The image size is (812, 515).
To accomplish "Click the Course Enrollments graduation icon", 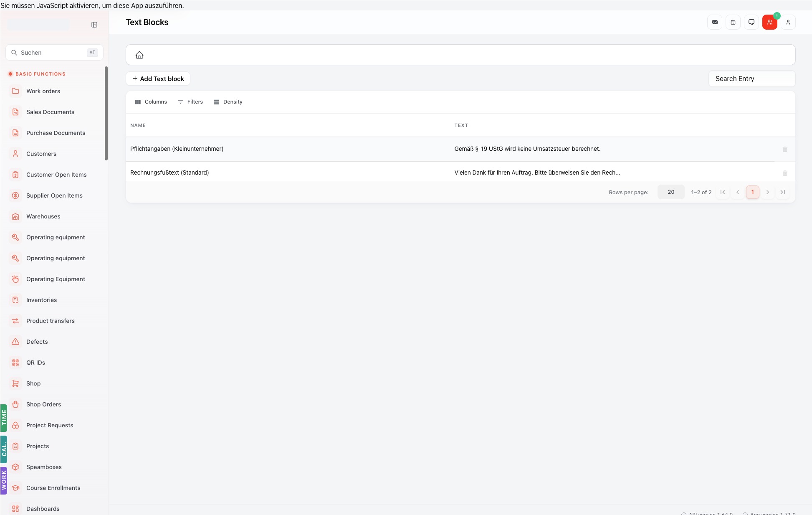I will (x=15, y=488).
